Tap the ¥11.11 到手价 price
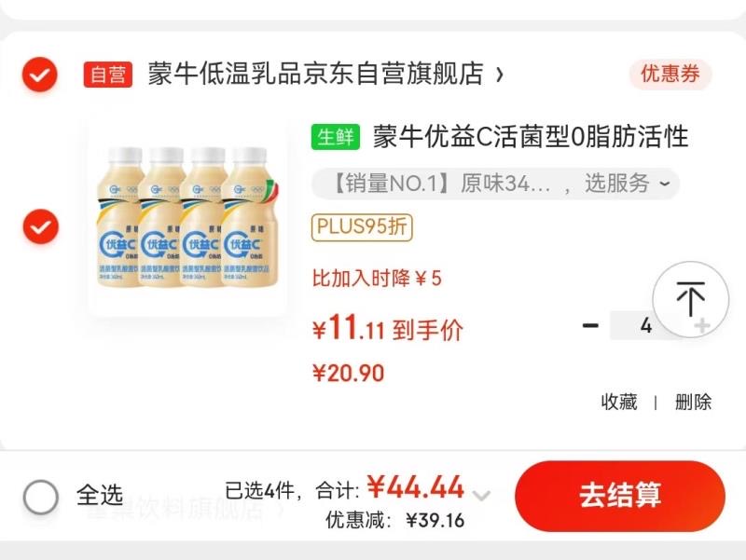 coord(387,329)
